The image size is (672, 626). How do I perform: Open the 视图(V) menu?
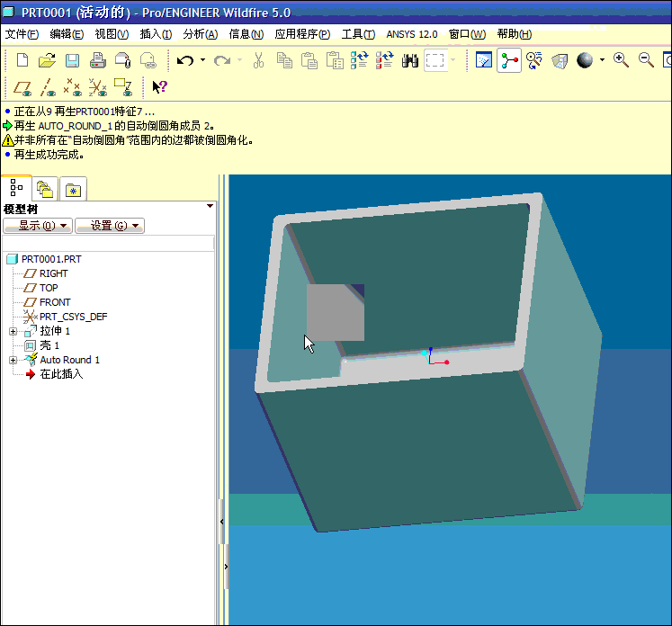tap(112, 34)
